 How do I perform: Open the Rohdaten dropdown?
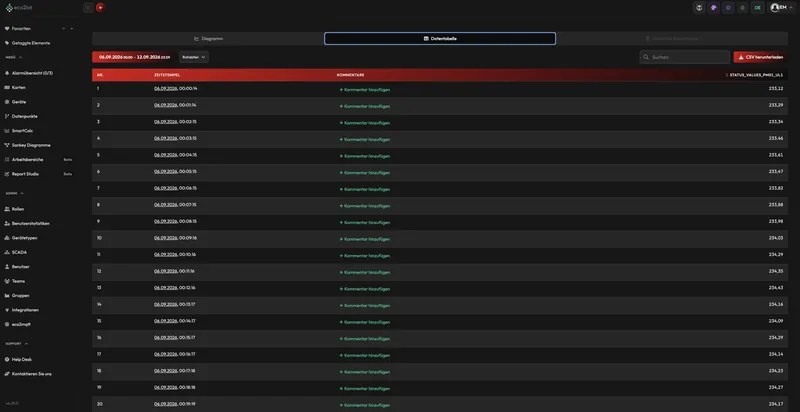[x=194, y=57]
